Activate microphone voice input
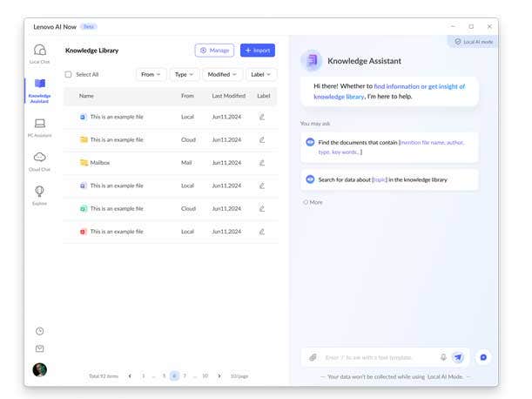The image size is (532, 399). pos(443,357)
